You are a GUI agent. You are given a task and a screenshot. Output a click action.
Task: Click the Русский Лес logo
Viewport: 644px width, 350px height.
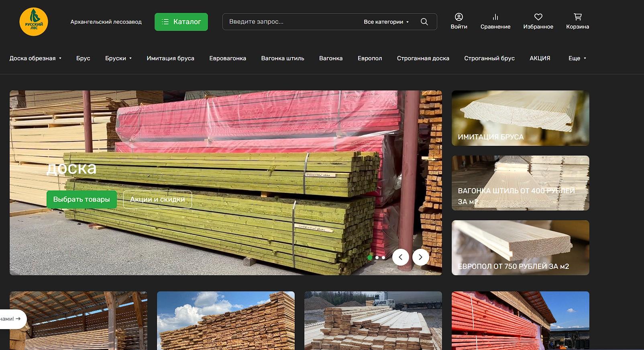click(34, 22)
